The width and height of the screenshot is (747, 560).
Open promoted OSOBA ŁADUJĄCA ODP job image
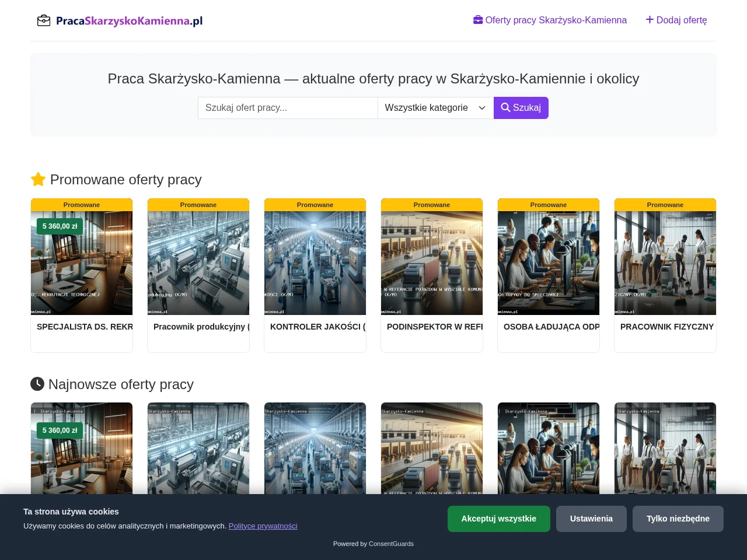tap(549, 263)
